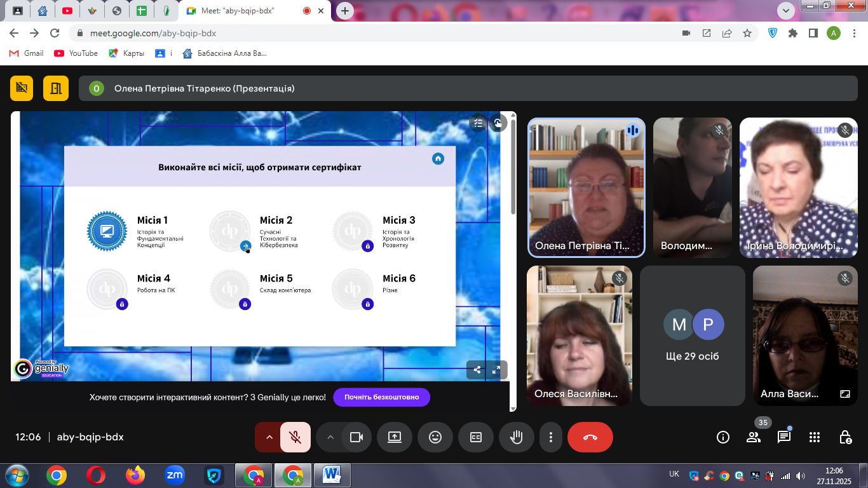Click the raise hand icon
Image resolution: width=868 pixels, height=488 pixels.
click(517, 437)
